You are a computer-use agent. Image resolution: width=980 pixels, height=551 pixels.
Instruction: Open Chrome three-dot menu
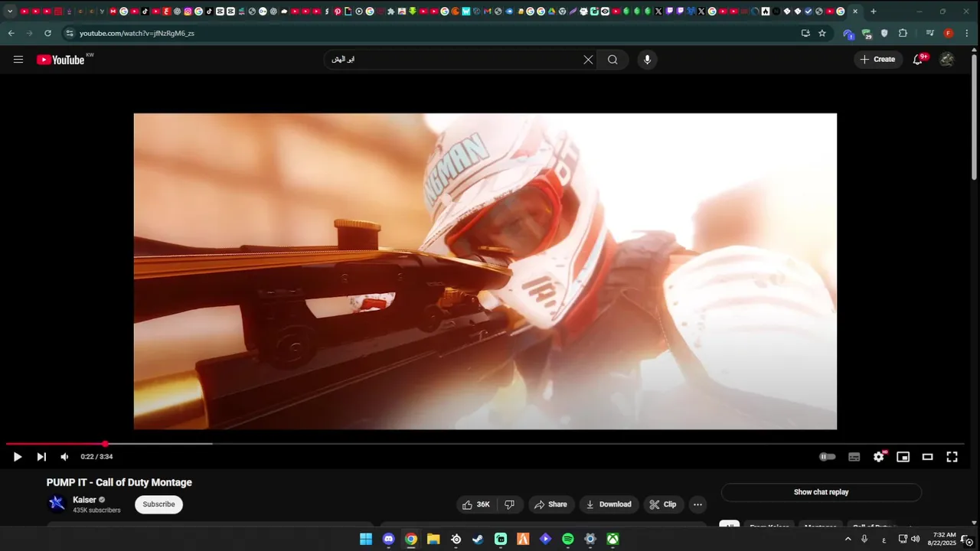click(x=967, y=34)
